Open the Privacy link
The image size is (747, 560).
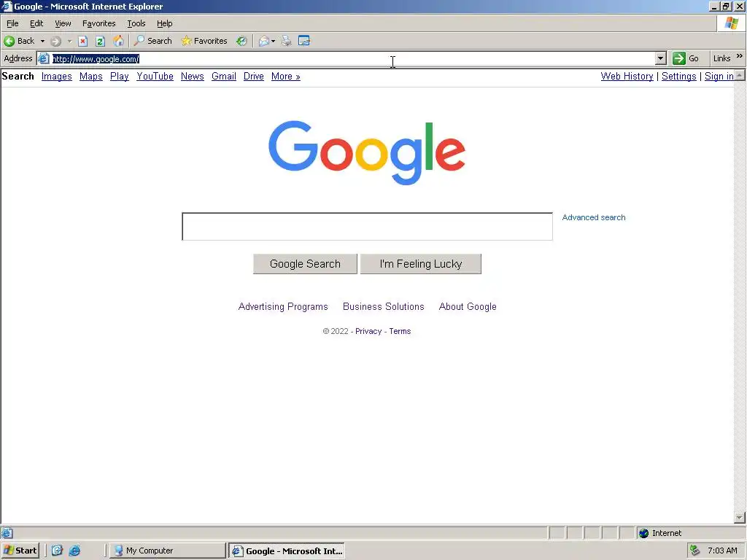pos(368,332)
